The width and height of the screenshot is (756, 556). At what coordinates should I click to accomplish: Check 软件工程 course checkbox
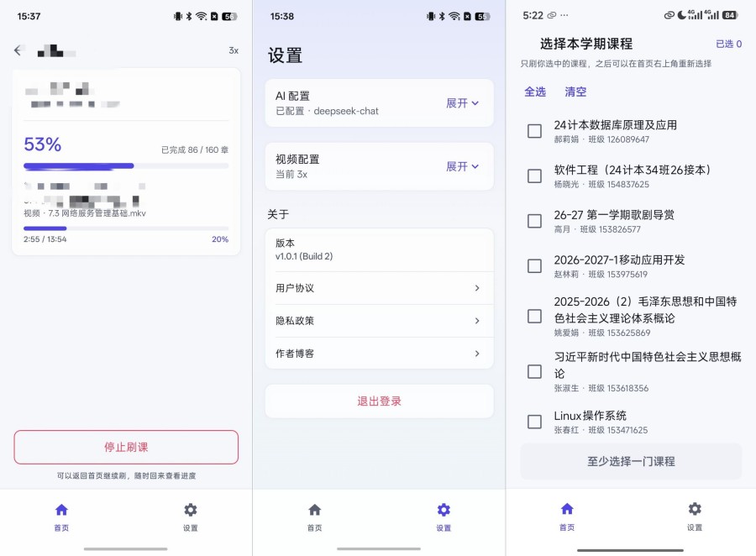pyautogui.click(x=534, y=176)
